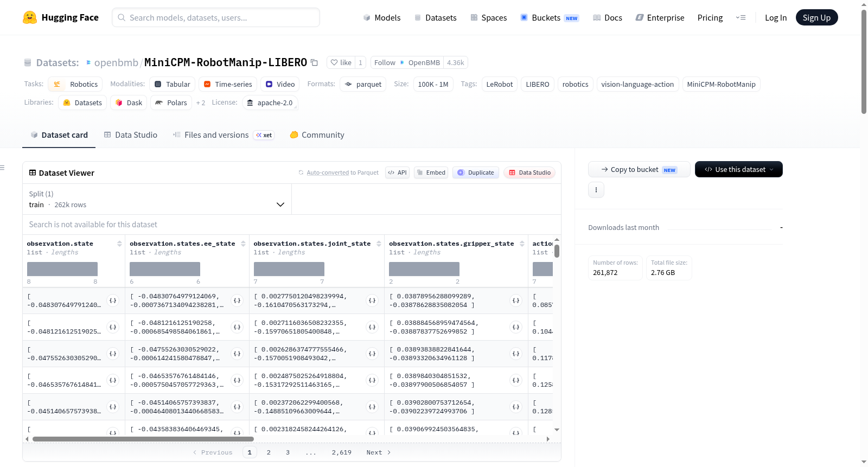Viewport: 868px width, 467px height.
Task: Switch to the Data Studio tab
Action: [131, 135]
